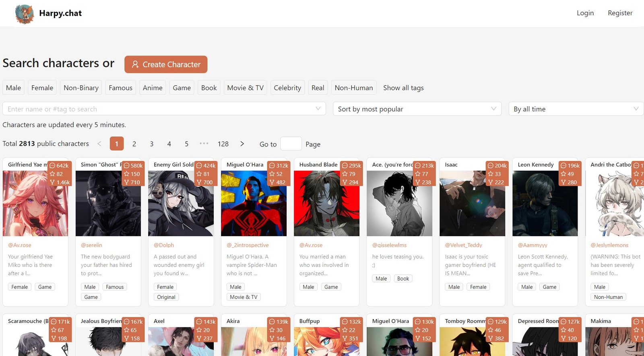Click the Go to page number field
The image size is (644, 356).
[291, 144]
